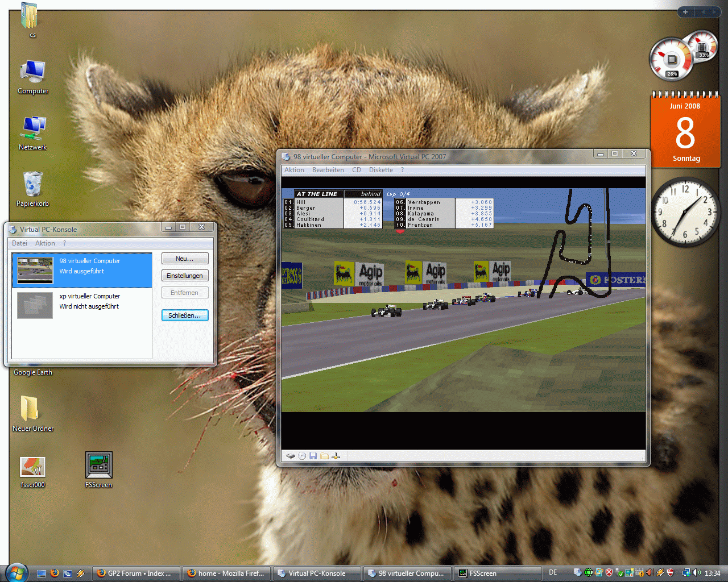Screen dimensions: 728x582
Task: Click the volume speaker tray icon
Action: click(x=697, y=573)
